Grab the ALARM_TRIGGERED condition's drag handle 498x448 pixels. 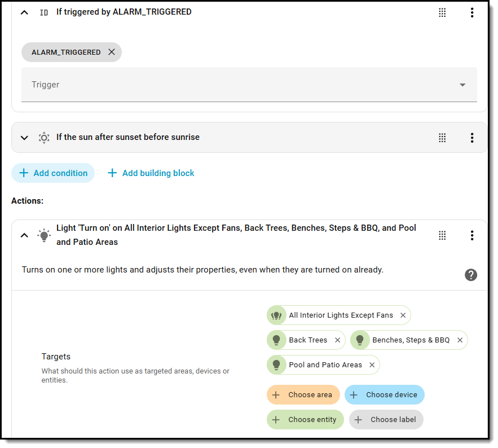[443, 12]
